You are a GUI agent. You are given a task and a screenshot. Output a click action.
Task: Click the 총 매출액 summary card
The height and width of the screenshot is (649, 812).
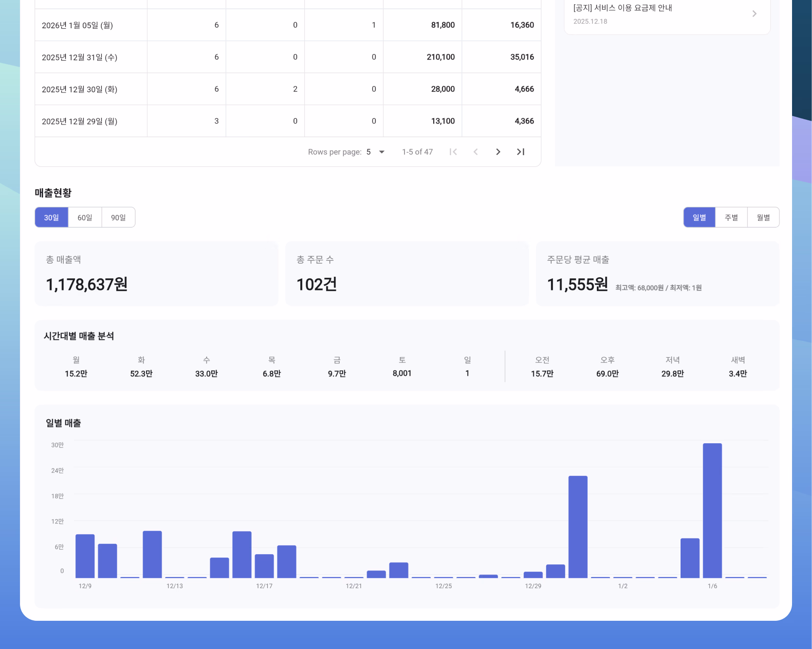156,273
